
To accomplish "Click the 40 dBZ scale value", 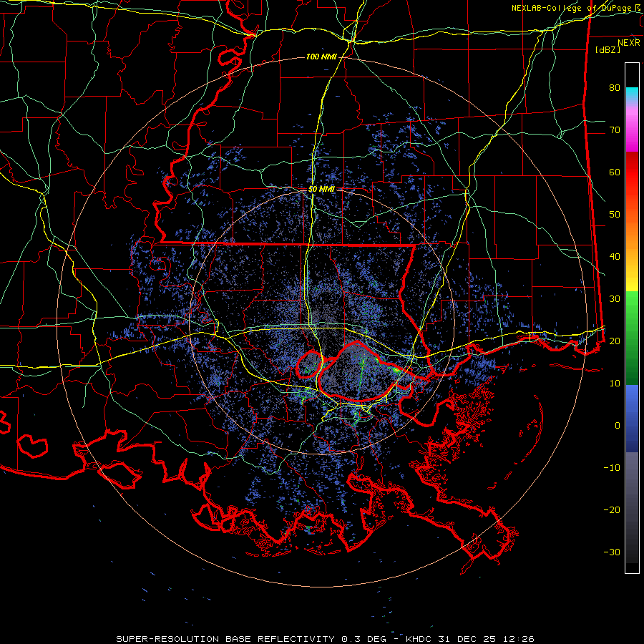I will [x=615, y=257].
